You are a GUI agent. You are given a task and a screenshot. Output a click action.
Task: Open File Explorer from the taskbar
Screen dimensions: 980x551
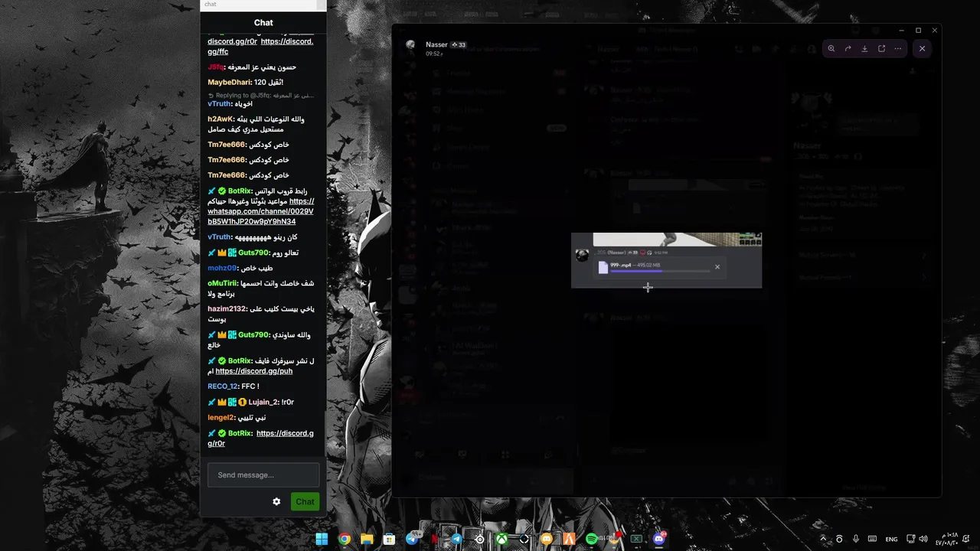tap(367, 539)
